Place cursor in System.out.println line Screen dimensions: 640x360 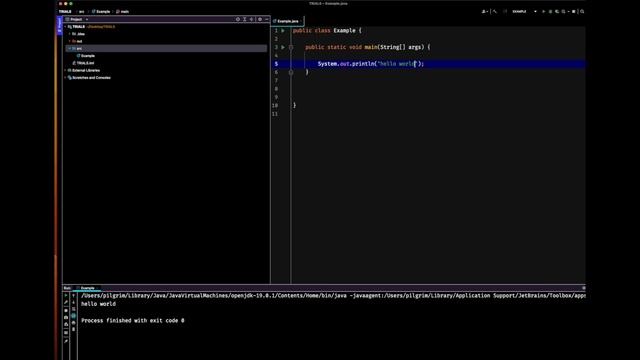(x=371, y=64)
